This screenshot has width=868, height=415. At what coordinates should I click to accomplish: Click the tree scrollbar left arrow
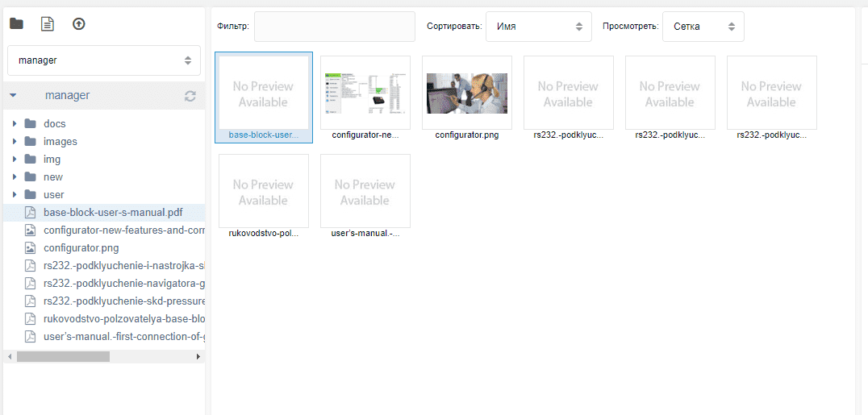pos(10,357)
